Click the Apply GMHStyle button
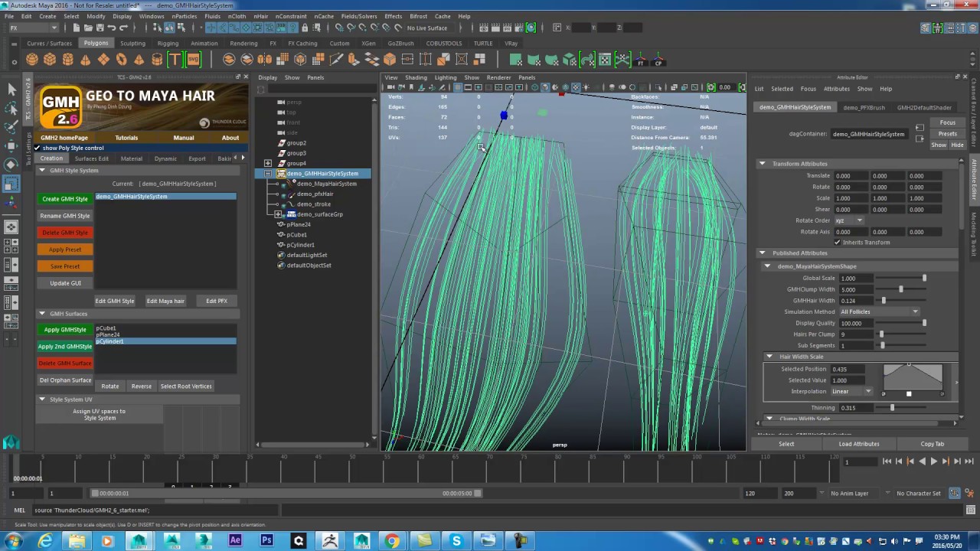Screen dimensions: 980x551 (x=65, y=330)
